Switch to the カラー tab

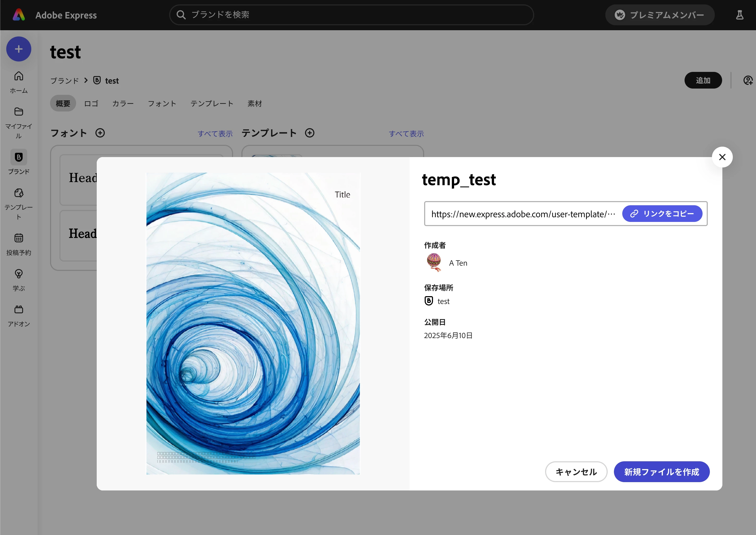tap(123, 104)
